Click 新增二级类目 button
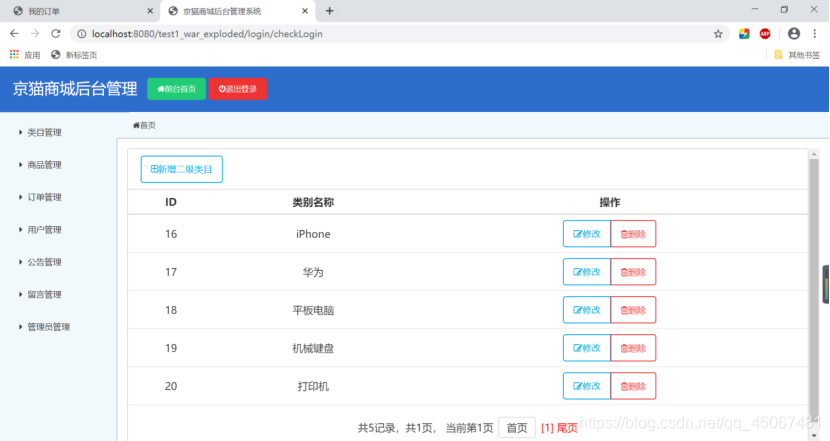This screenshot has height=441, width=830. coord(182,169)
